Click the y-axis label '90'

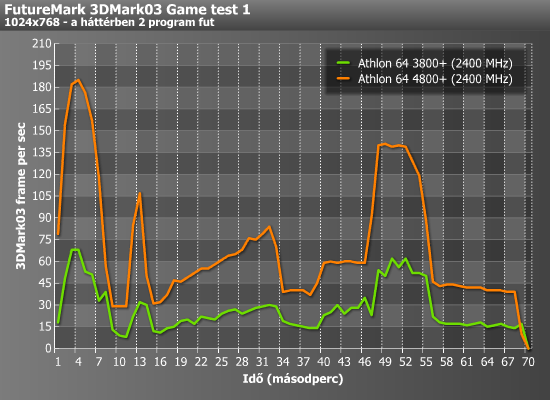point(45,218)
